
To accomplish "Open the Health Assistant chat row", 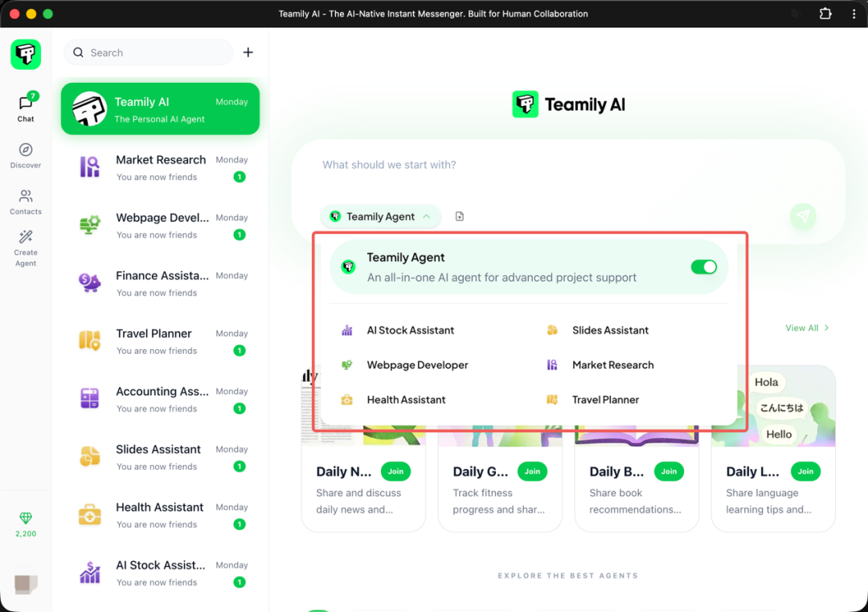I will point(161,515).
